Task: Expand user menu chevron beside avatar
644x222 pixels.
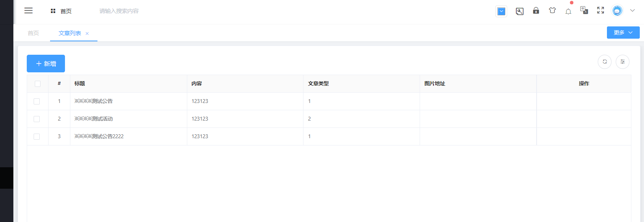Action: tap(632, 11)
